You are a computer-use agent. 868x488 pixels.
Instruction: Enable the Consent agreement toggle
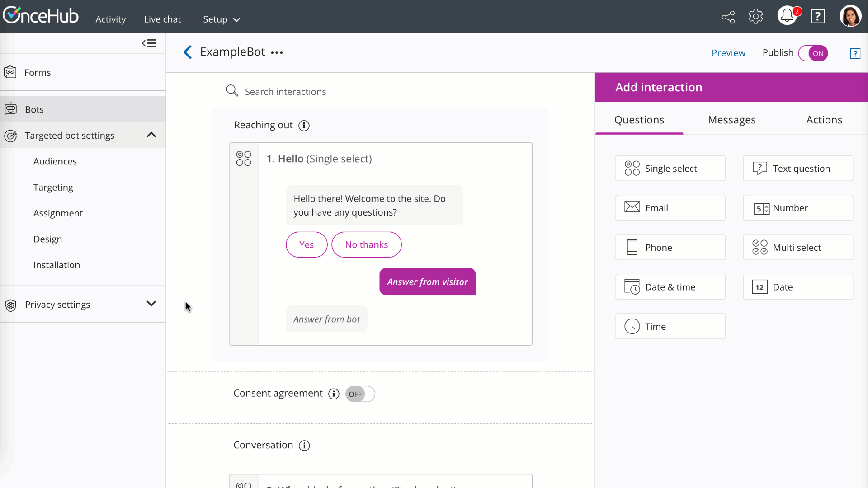pyautogui.click(x=360, y=394)
